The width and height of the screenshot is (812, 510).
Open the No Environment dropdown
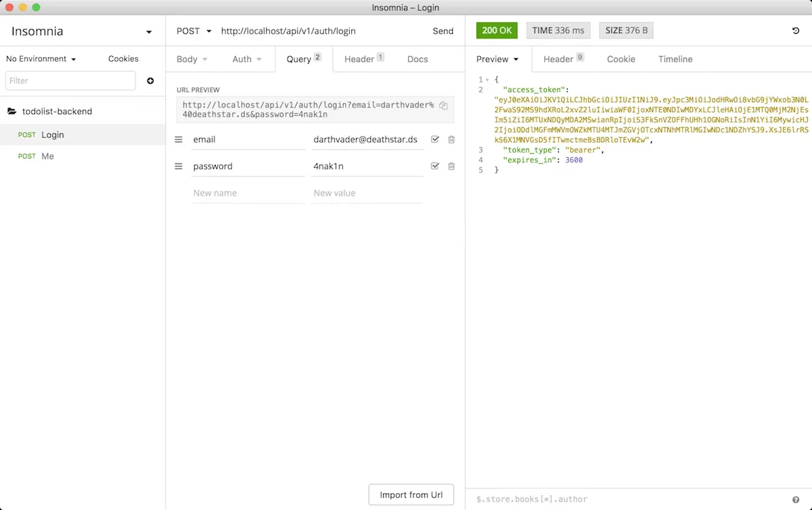[41, 59]
